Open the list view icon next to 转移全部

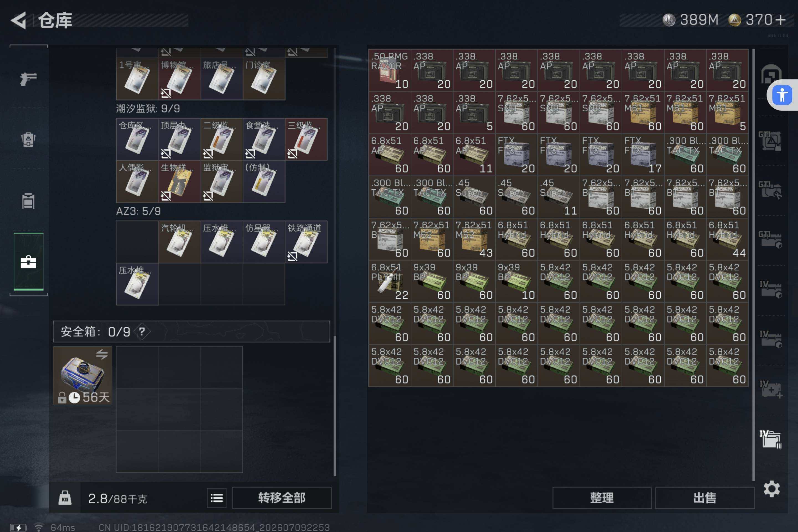tap(216, 498)
